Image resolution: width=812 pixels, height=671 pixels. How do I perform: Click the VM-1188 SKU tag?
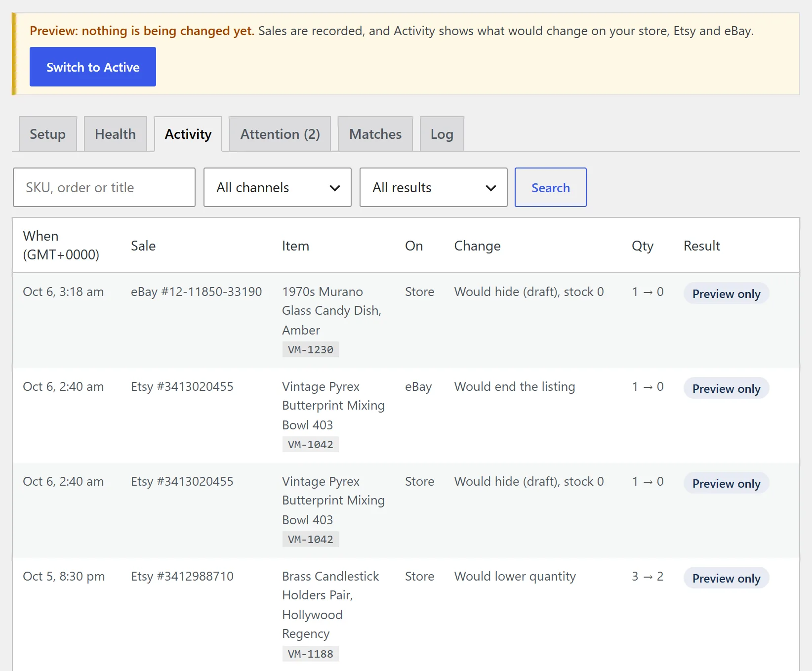(311, 654)
